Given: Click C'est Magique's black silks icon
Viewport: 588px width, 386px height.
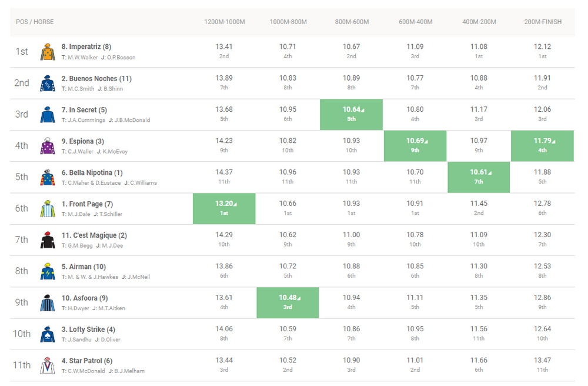Looking at the screenshot, I should coord(48,240).
